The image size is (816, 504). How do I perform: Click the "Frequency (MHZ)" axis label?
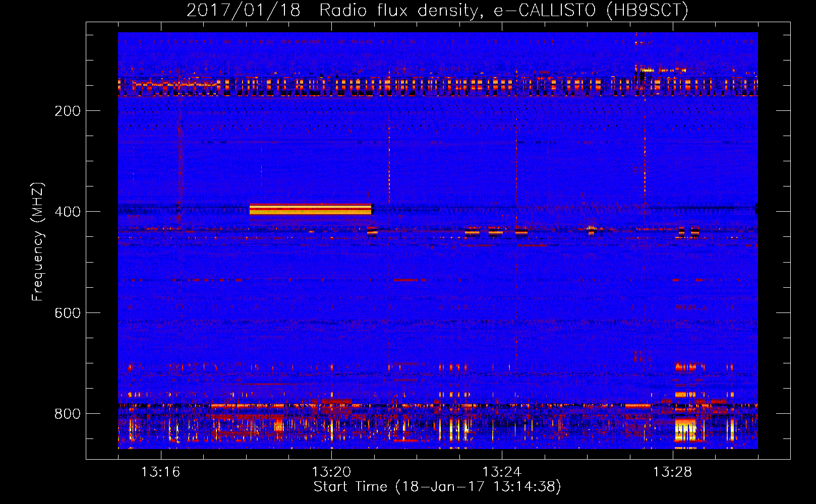click(x=37, y=242)
